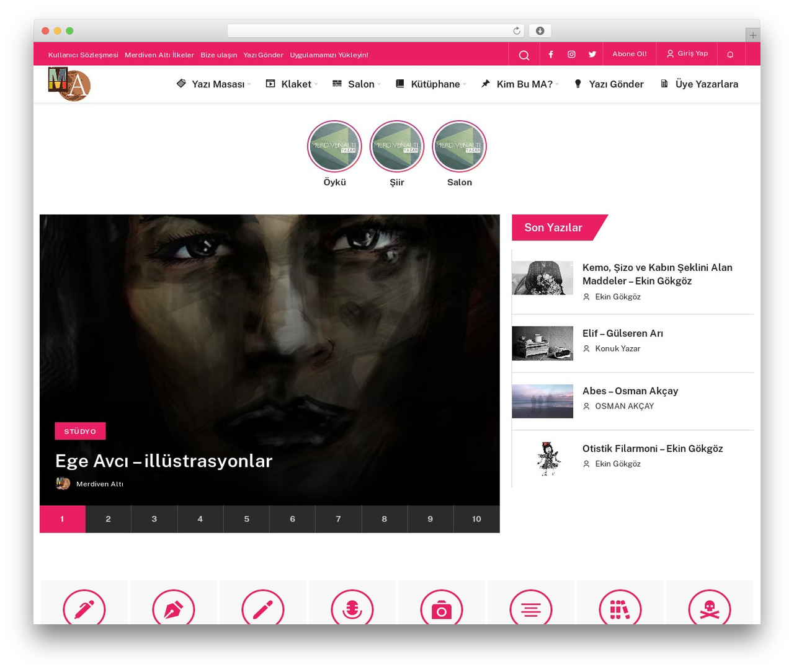Screen dimensions: 794x672
Task: Open the Elif – Gülseren Arı thumbnail
Action: (542, 343)
